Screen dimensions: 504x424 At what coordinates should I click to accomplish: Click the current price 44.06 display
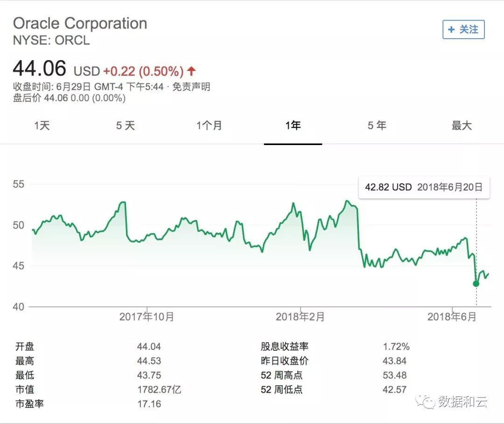click(x=40, y=69)
